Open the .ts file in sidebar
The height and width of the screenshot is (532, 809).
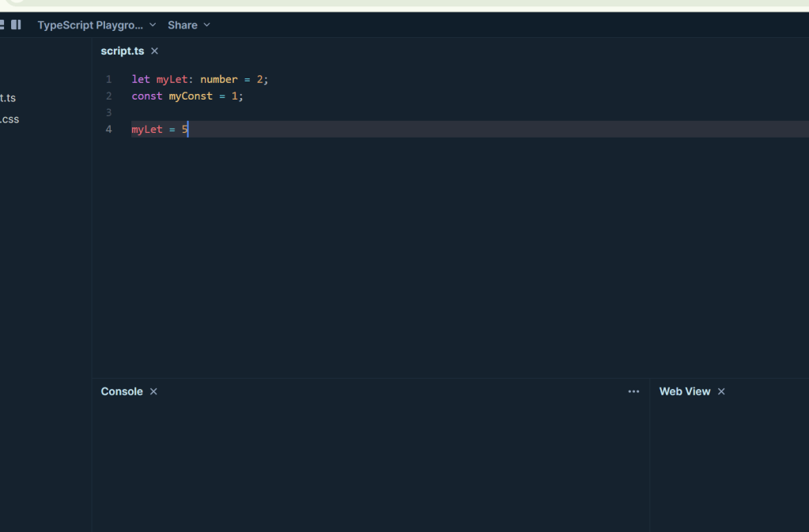[x=8, y=98]
